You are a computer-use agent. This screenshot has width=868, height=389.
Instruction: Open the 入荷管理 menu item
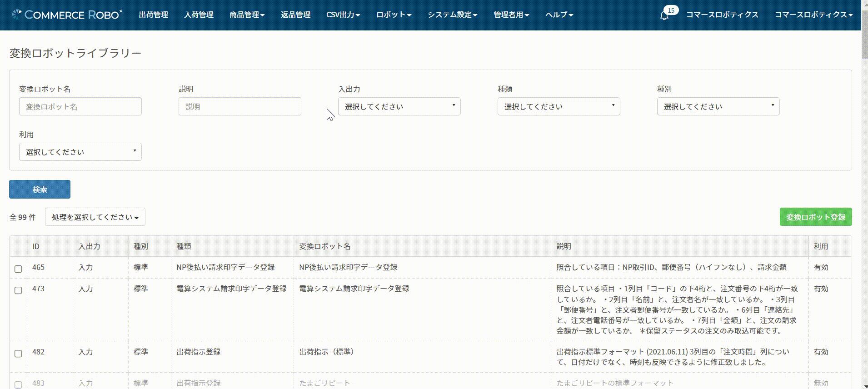tap(199, 15)
